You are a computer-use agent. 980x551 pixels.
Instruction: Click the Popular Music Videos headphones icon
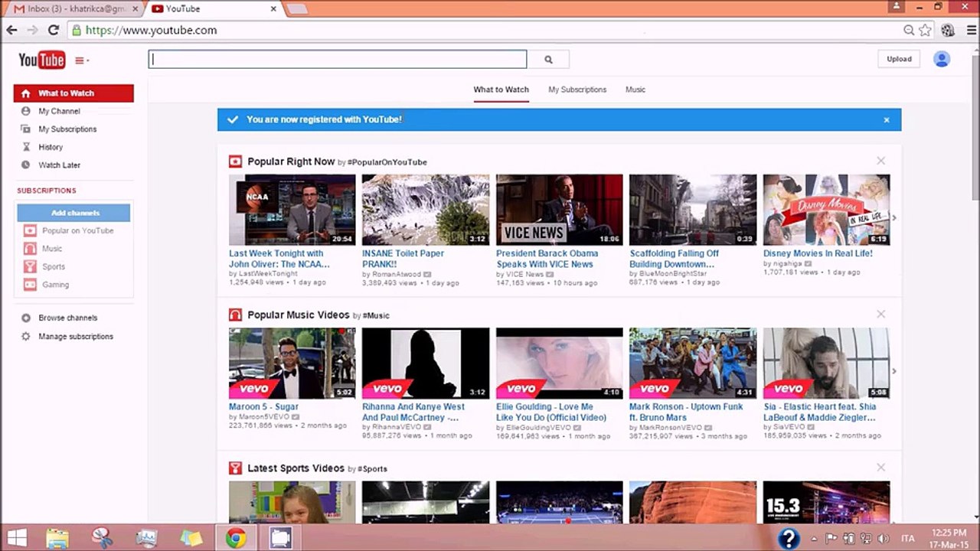click(236, 315)
